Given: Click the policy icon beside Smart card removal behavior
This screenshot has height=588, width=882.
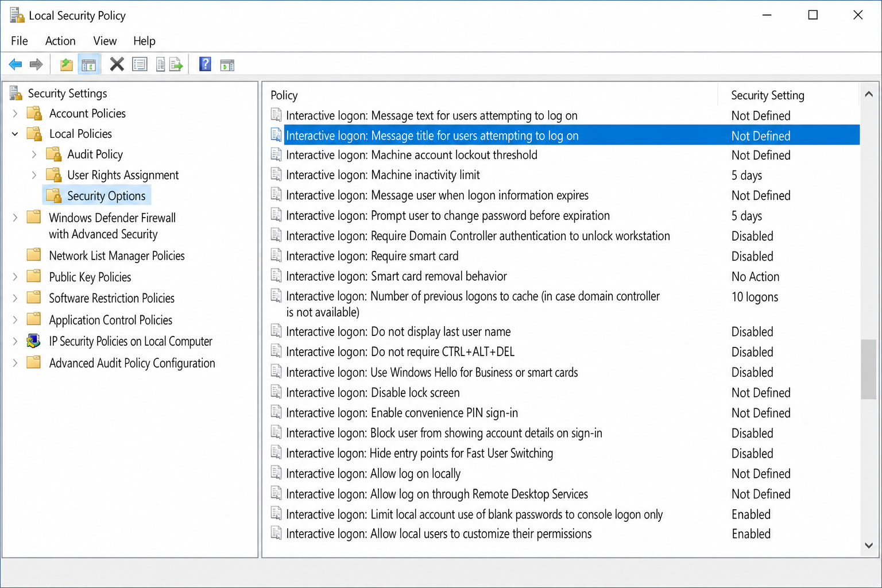Looking at the screenshot, I should [x=276, y=276].
